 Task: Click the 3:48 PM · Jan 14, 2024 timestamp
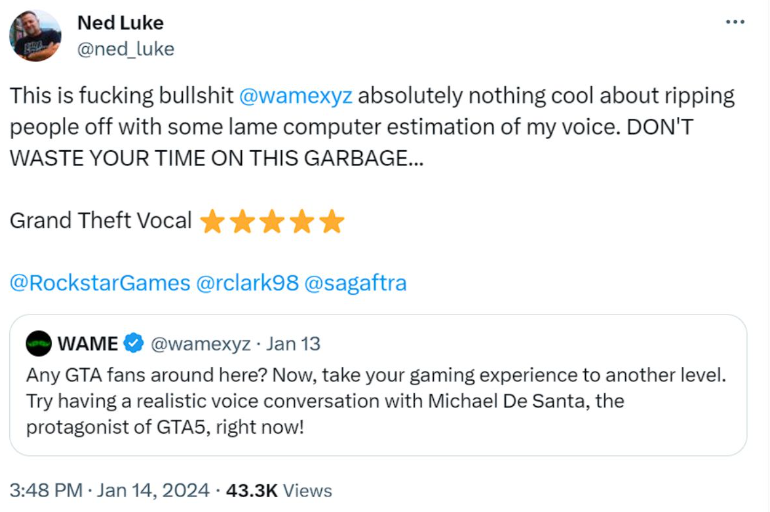click(x=109, y=490)
